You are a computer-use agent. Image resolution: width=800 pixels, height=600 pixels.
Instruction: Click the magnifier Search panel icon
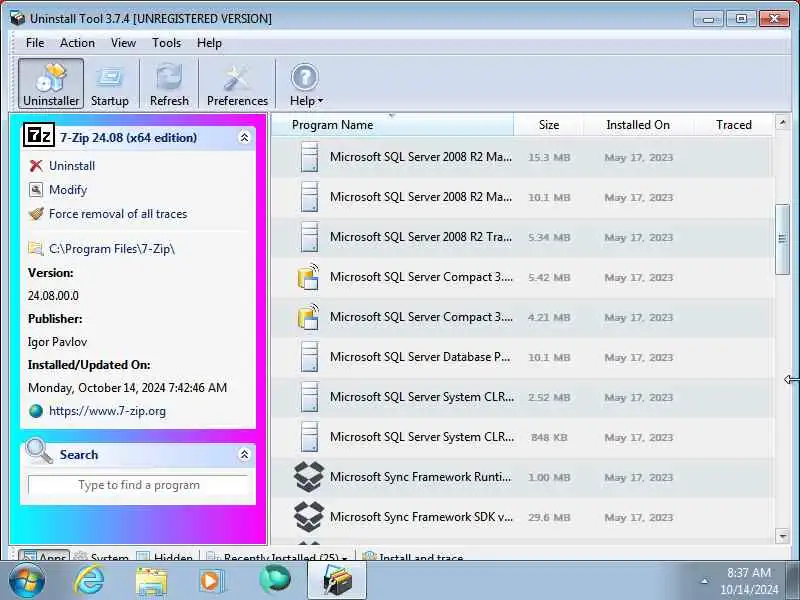point(39,451)
